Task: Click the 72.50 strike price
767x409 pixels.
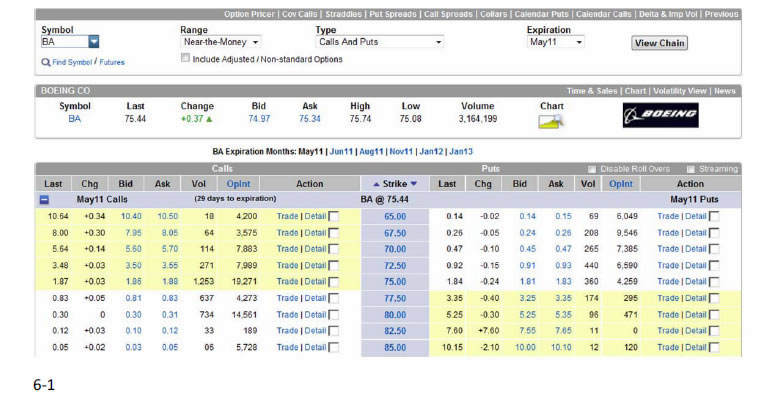Action: click(395, 266)
